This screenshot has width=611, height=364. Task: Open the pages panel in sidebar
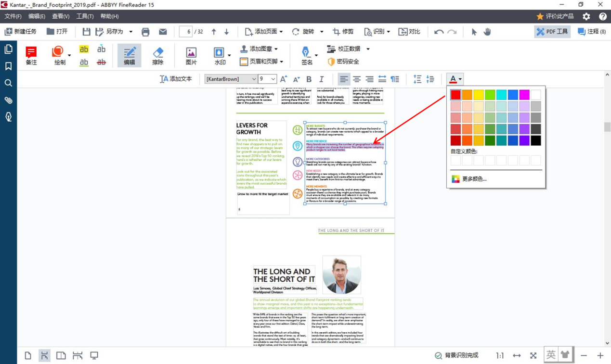pyautogui.click(x=9, y=49)
